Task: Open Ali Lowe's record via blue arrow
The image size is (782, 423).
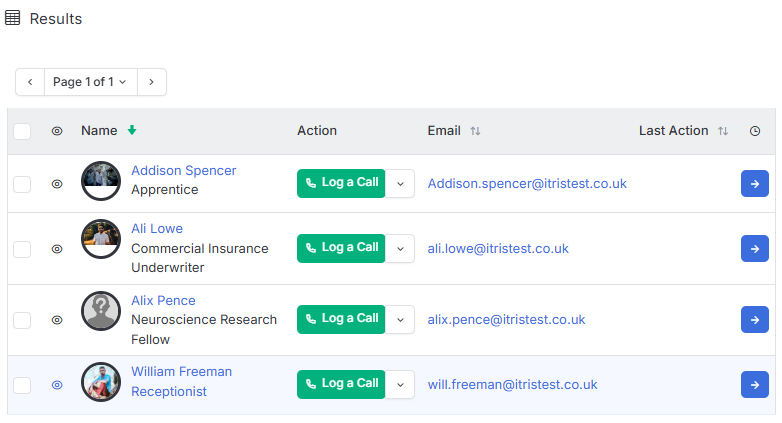Action: [755, 248]
